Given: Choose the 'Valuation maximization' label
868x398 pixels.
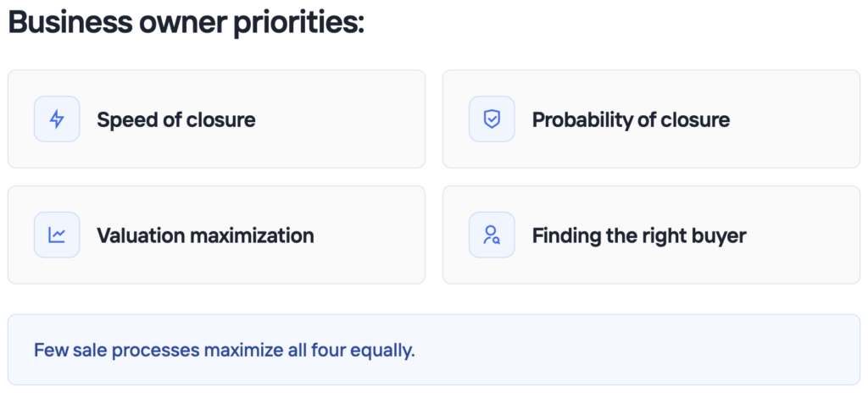Looking at the screenshot, I should (x=205, y=235).
